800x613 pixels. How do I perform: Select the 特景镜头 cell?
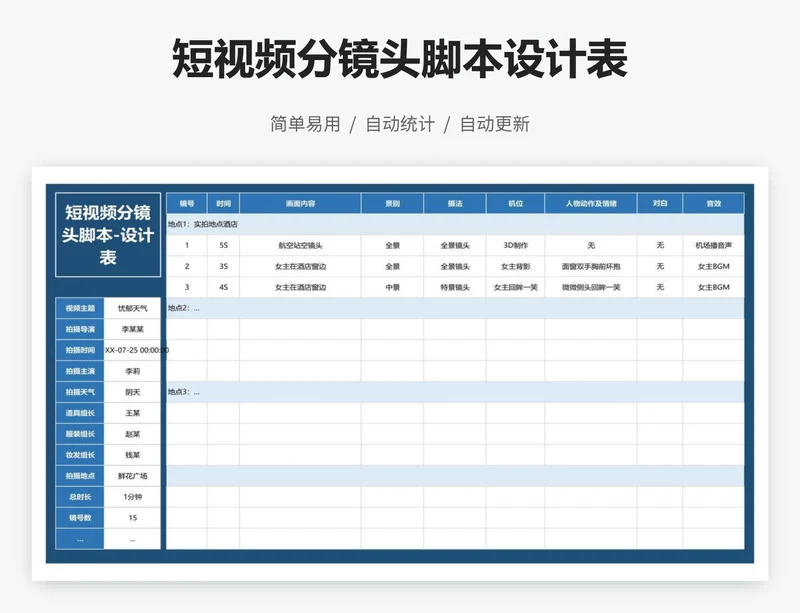click(x=455, y=287)
